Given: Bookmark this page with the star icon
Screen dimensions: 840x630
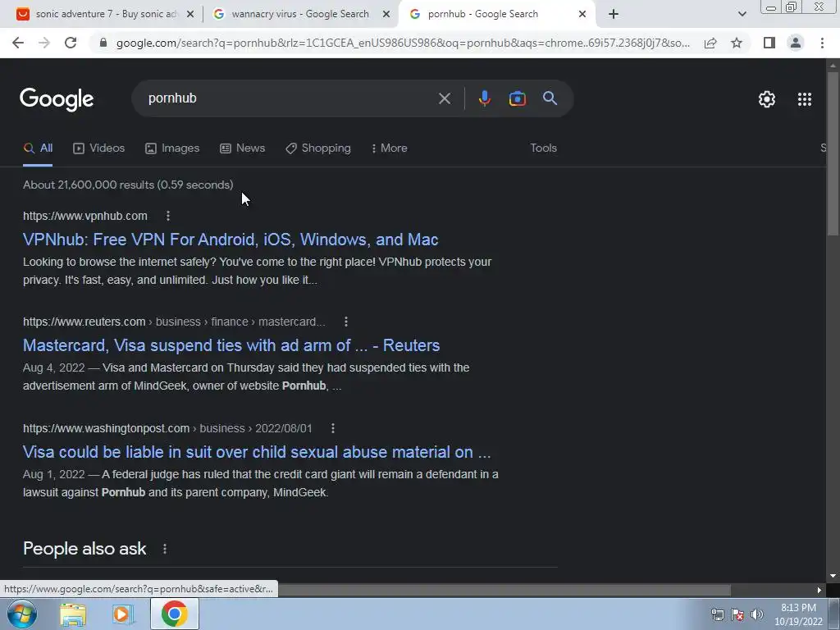Looking at the screenshot, I should point(737,43).
